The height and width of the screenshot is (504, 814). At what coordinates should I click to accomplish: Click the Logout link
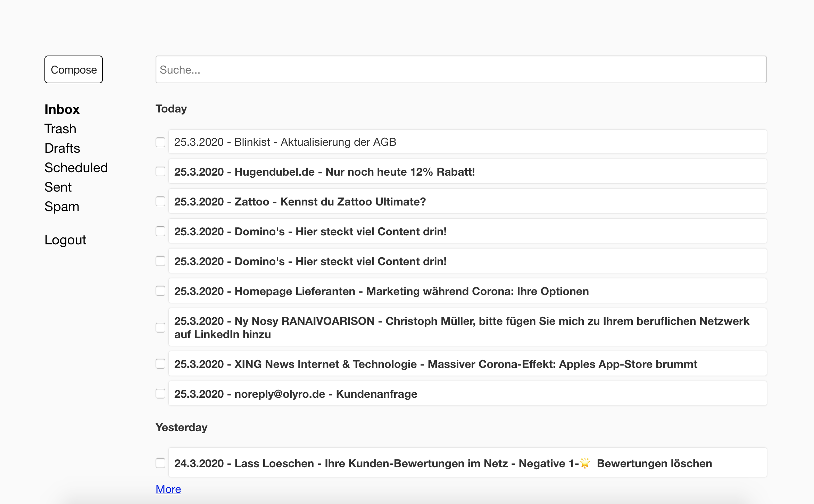(x=65, y=240)
